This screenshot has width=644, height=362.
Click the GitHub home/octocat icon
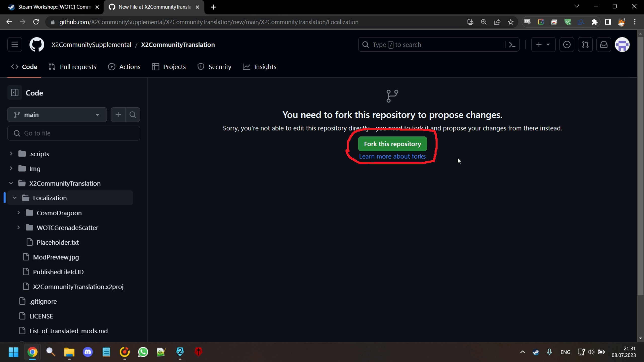click(37, 45)
